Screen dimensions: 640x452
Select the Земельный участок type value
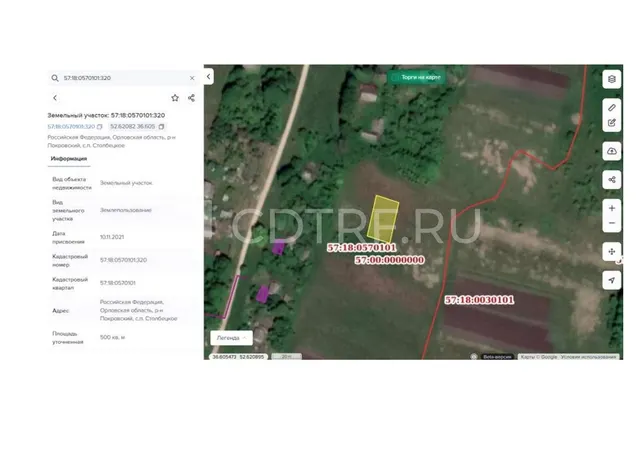pos(126,183)
